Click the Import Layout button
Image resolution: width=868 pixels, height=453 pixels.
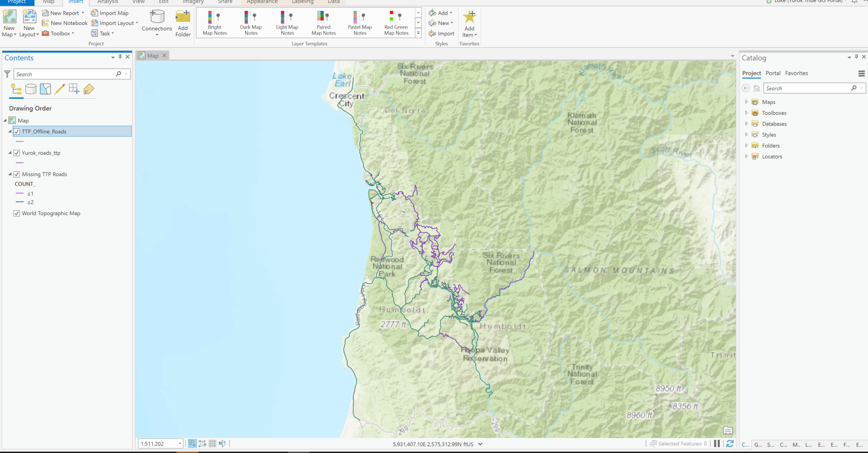114,23
